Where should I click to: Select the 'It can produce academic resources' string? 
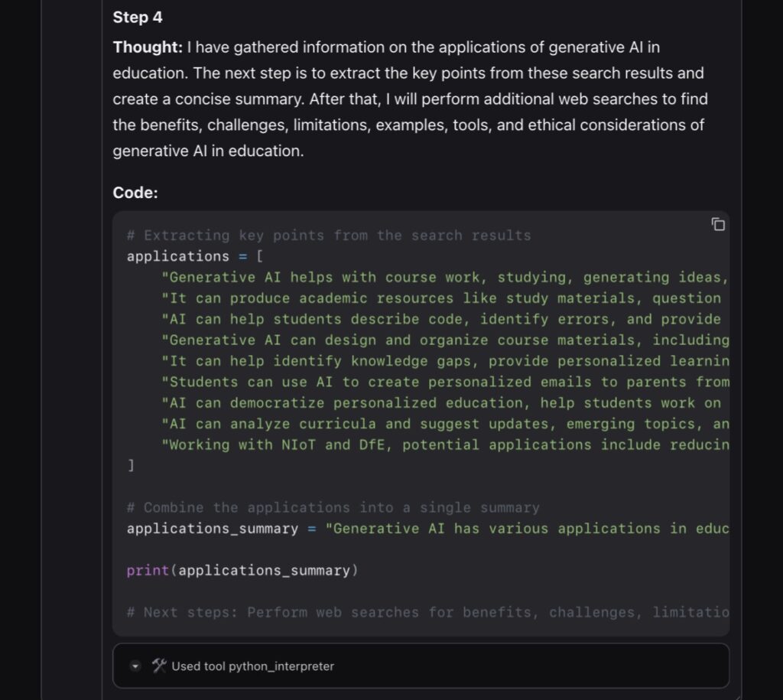point(443,298)
